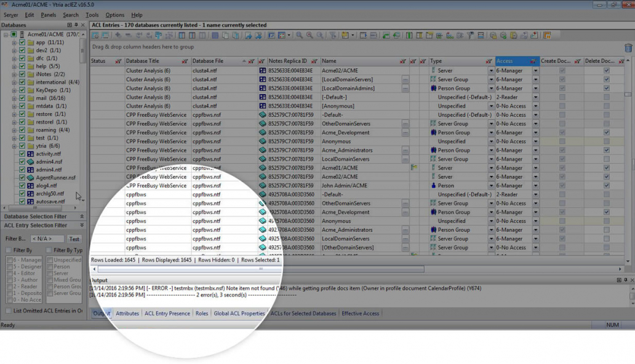The image size is (635, 364).
Task: Click the database icon in Acme02/ACME clusta4.ntf row
Action: 262,71
